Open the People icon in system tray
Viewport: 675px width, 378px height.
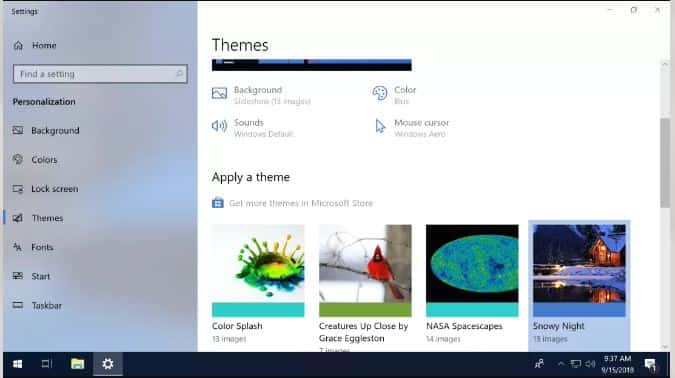point(539,364)
